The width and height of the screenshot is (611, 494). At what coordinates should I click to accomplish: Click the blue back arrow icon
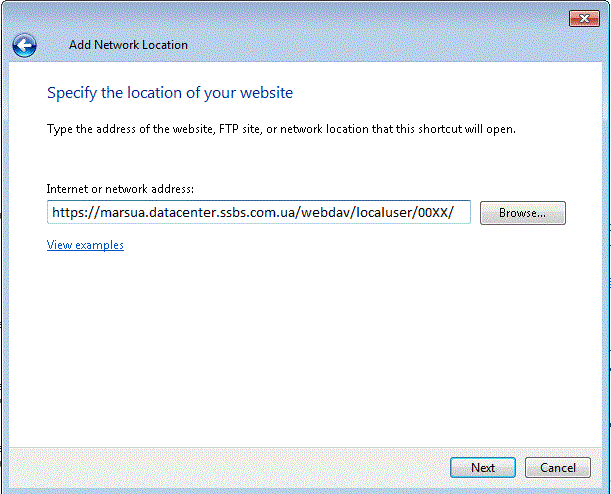pos(24,45)
